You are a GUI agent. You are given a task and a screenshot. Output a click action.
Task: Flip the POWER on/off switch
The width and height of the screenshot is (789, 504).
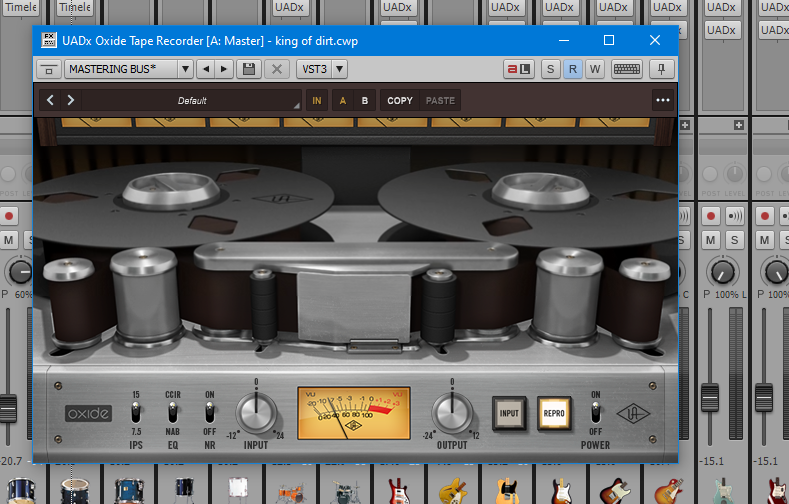tap(596, 413)
